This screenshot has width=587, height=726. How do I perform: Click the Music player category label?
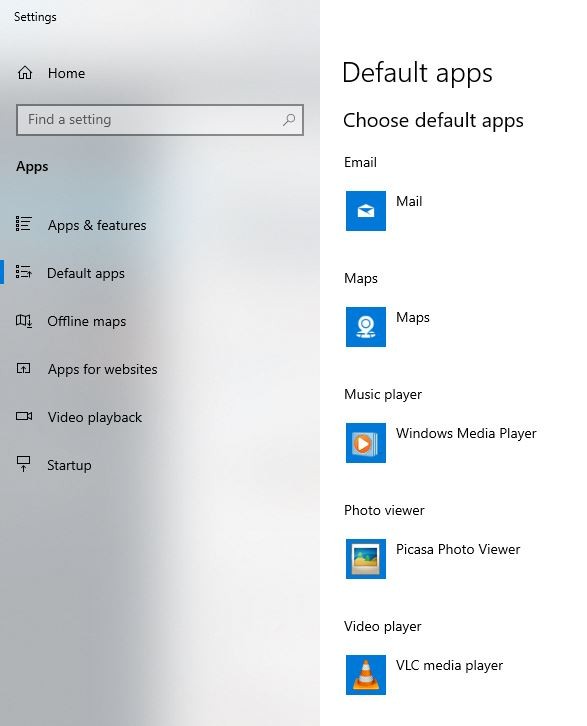[383, 394]
